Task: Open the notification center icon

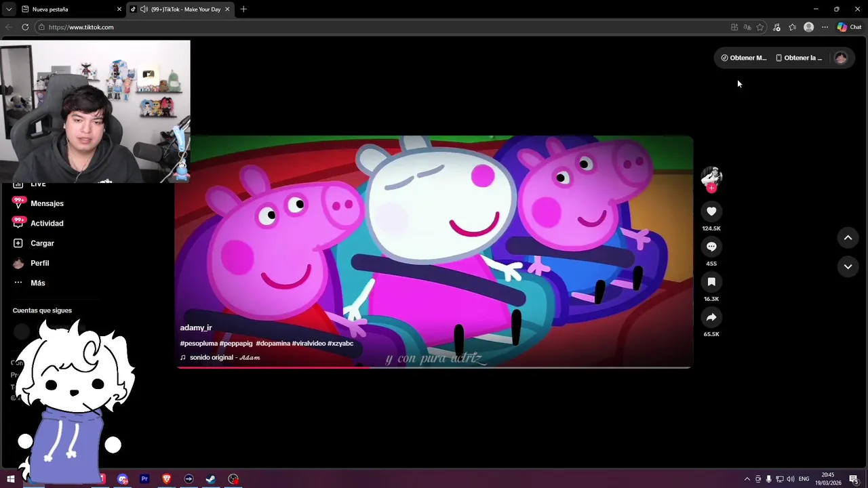Action: click(x=854, y=479)
